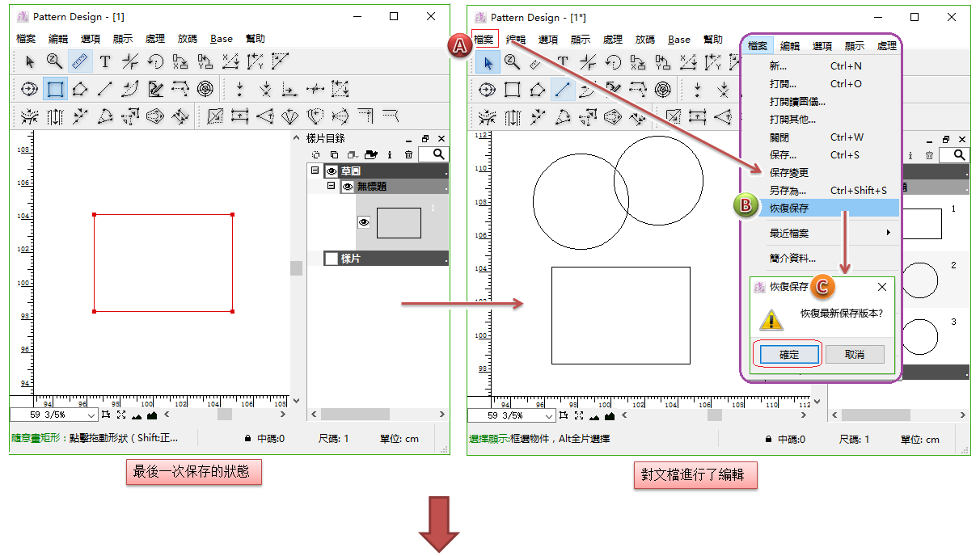The width and height of the screenshot is (980, 556).
Task: Click the rectangle piece thumbnail in left list
Action: click(x=399, y=223)
